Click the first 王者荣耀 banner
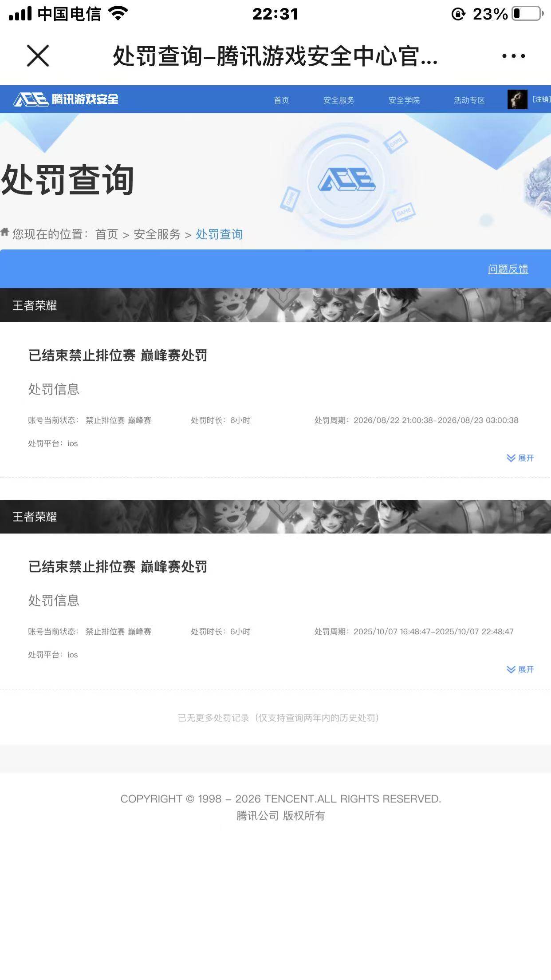The height and width of the screenshot is (980, 551). coord(275,305)
